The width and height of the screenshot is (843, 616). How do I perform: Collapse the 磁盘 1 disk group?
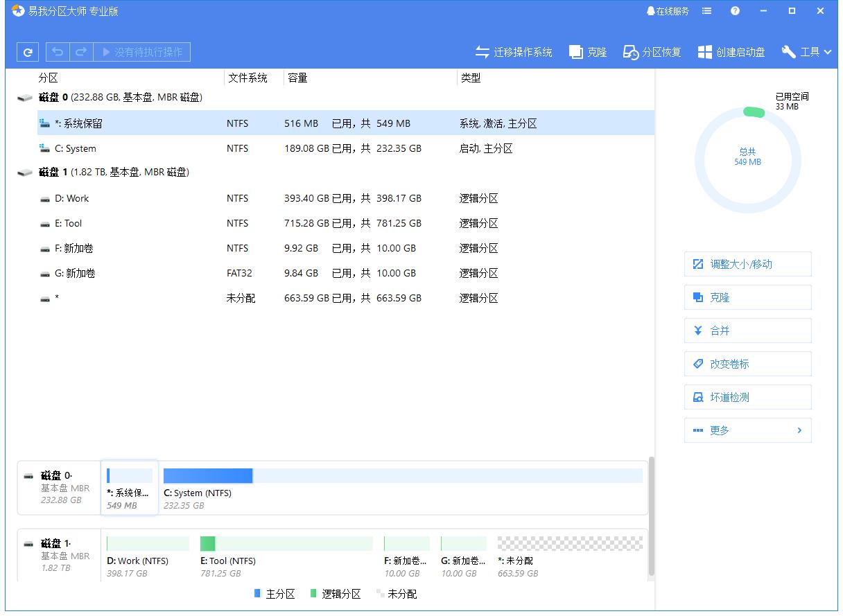pyautogui.click(x=24, y=172)
